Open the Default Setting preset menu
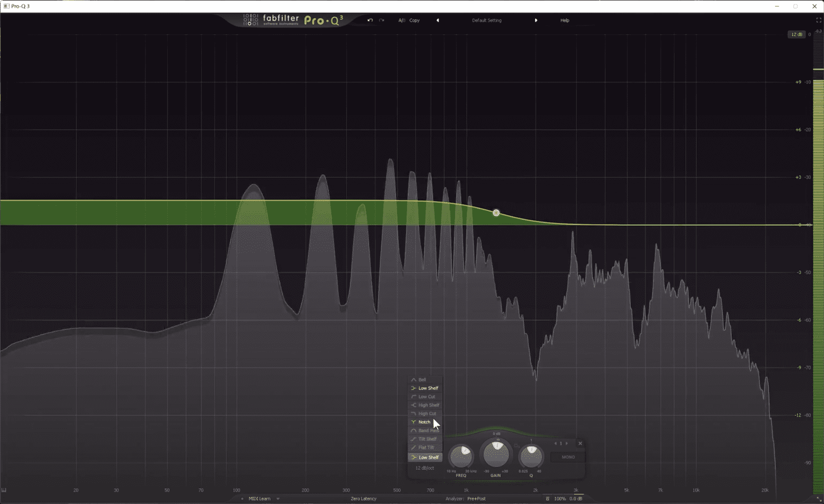 (x=486, y=20)
